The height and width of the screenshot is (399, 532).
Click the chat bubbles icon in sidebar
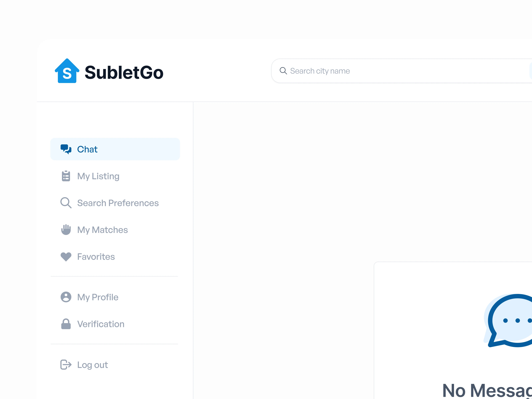(x=66, y=149)
